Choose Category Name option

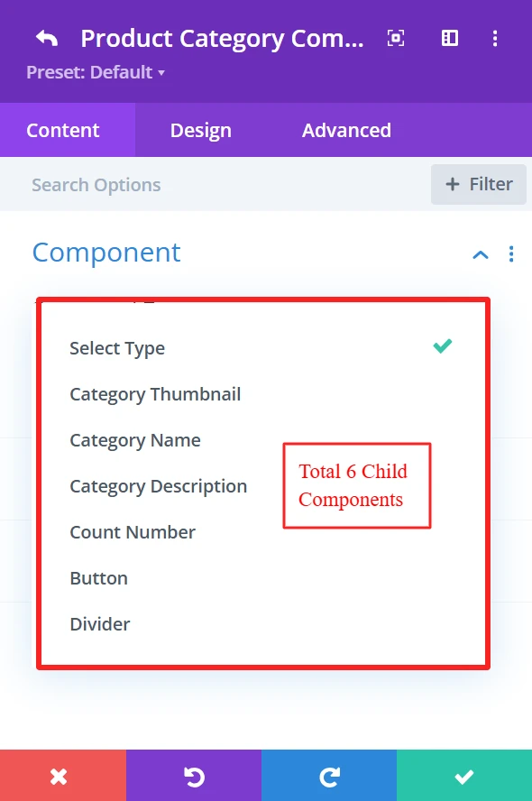coord(135,440)
